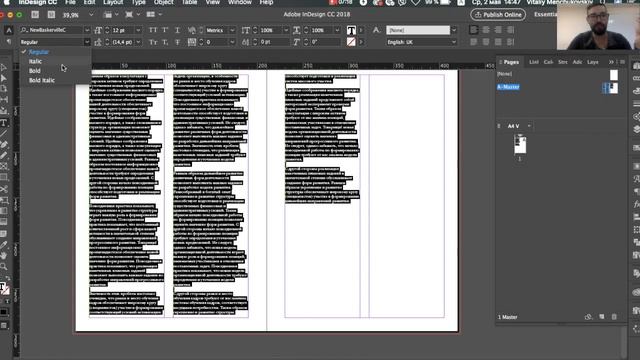Image resolution: width=640 pixels, height=360 pixels.
Task: Click the Publish Online button
Action: tap(498, 15)
